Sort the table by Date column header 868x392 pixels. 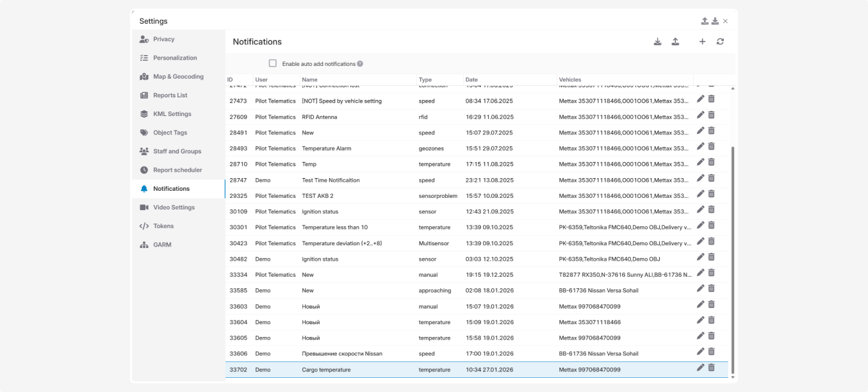pos(471,79)
